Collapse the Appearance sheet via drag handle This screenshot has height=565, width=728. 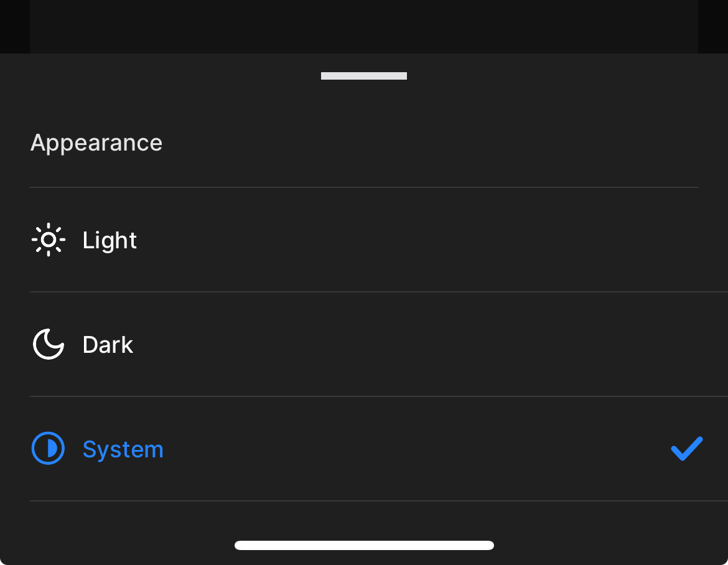click(x=363, y=75)
